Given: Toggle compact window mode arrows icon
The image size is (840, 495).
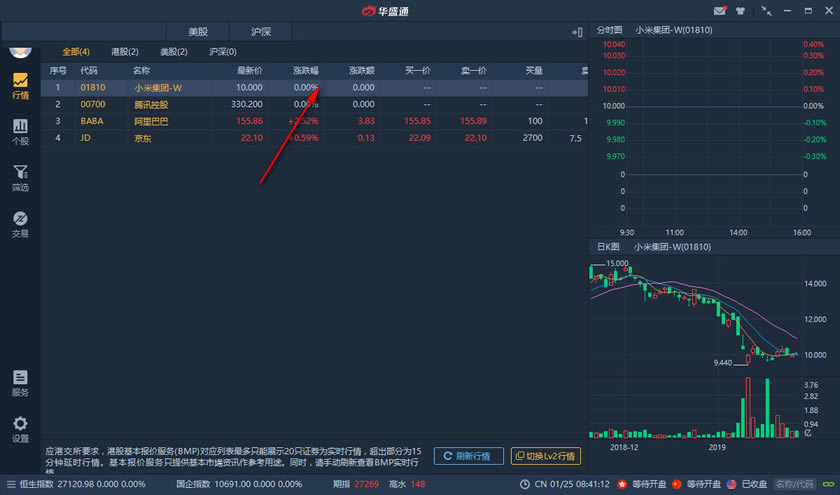Looking at the screenshot, I should click(x=766, y=11).
